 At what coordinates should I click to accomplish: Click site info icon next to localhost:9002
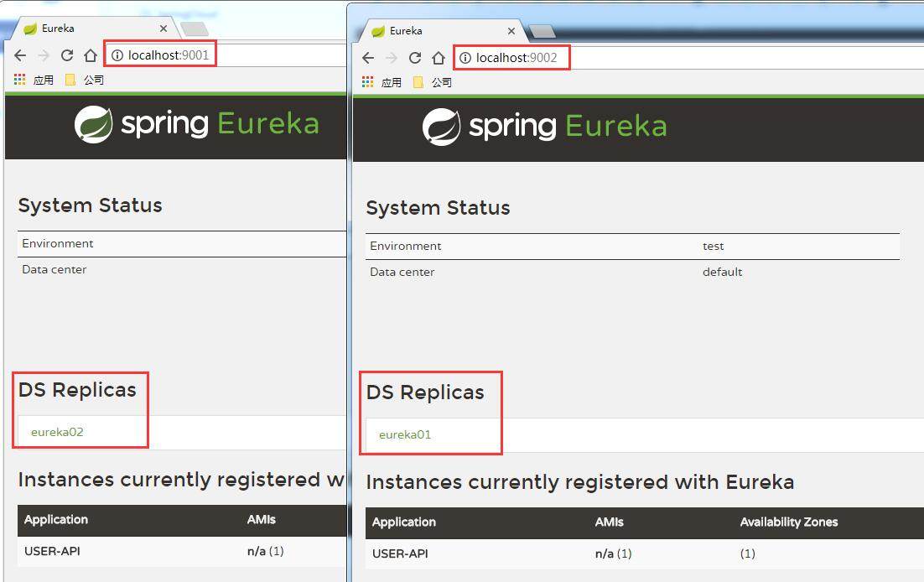(x=465, y=58)
